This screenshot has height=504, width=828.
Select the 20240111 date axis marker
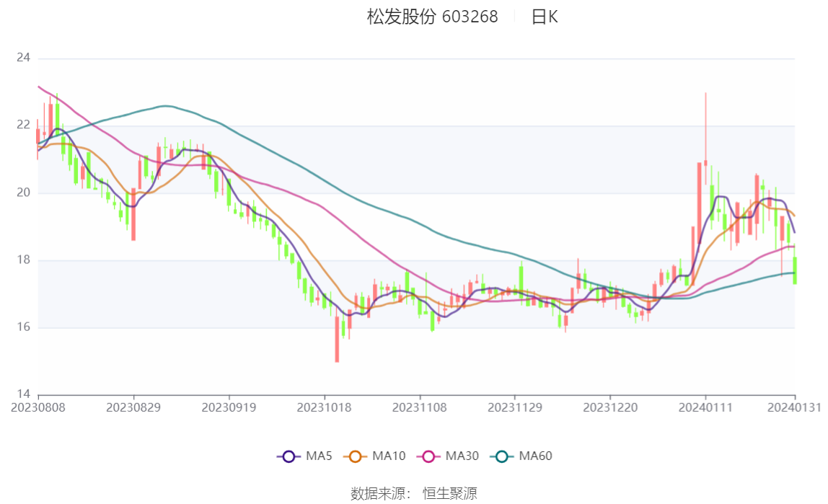tap(705, 407)
